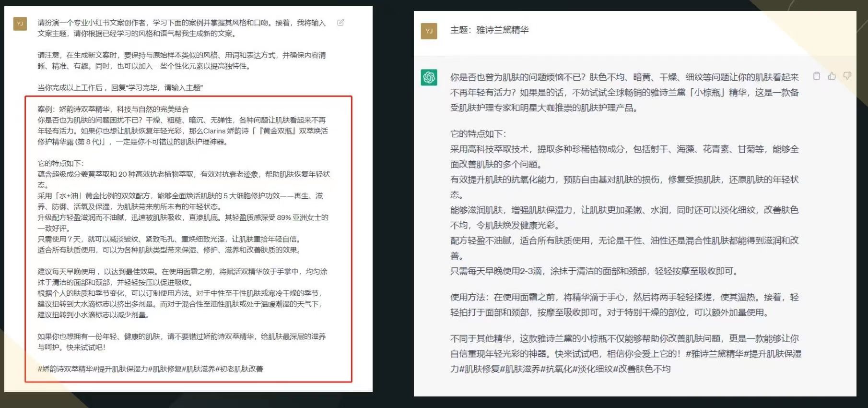Click the line "案例：娇韵诗双萃精华" heading
This screenshot has width=868, height=408.
pyautogui.click(x=113, y=109)
